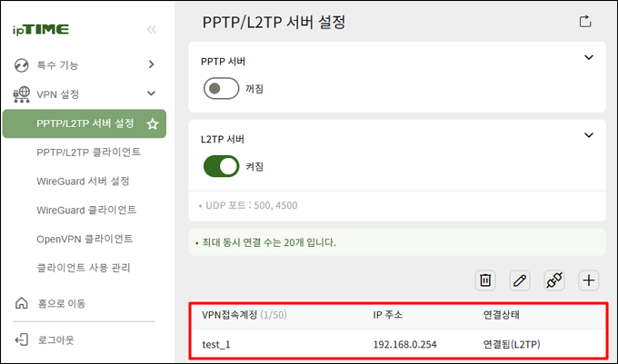Image resolution: width=618 pixels, height=364 pixels.
Task: Expand the PPTP 서버 section chevron
Action: pos(588,57)
